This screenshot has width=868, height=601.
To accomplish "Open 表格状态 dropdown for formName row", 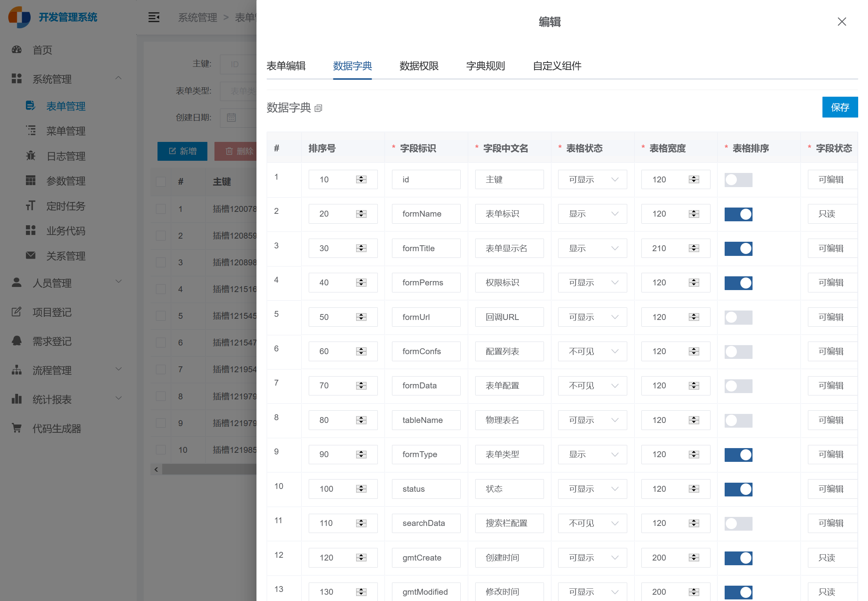I will [592, 214].
